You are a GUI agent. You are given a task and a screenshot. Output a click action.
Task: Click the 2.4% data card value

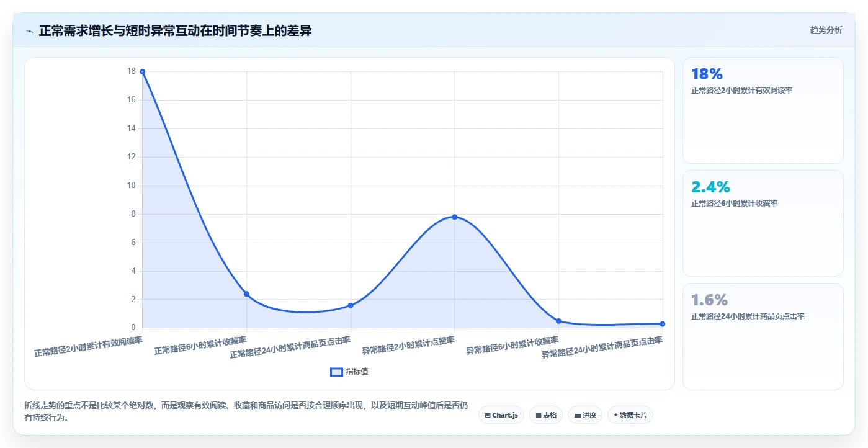tap(710, 187)
